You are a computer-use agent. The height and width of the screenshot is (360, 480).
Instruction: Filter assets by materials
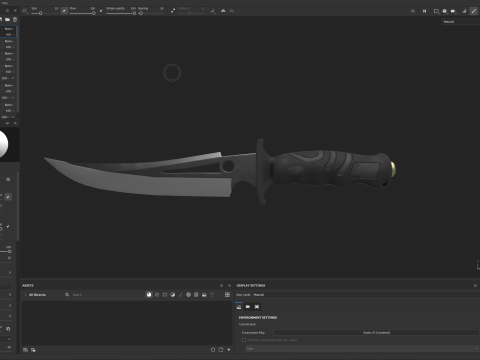click(149, 295)
